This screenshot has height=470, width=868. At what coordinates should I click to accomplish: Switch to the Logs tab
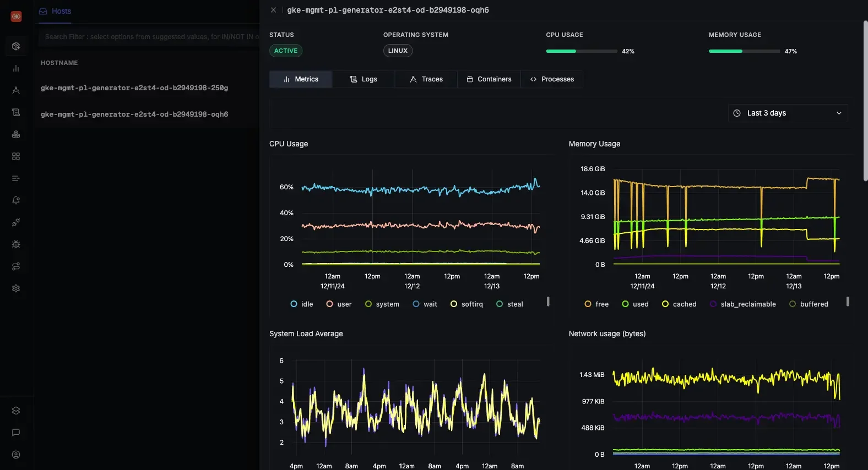click(x=364, y=79)
